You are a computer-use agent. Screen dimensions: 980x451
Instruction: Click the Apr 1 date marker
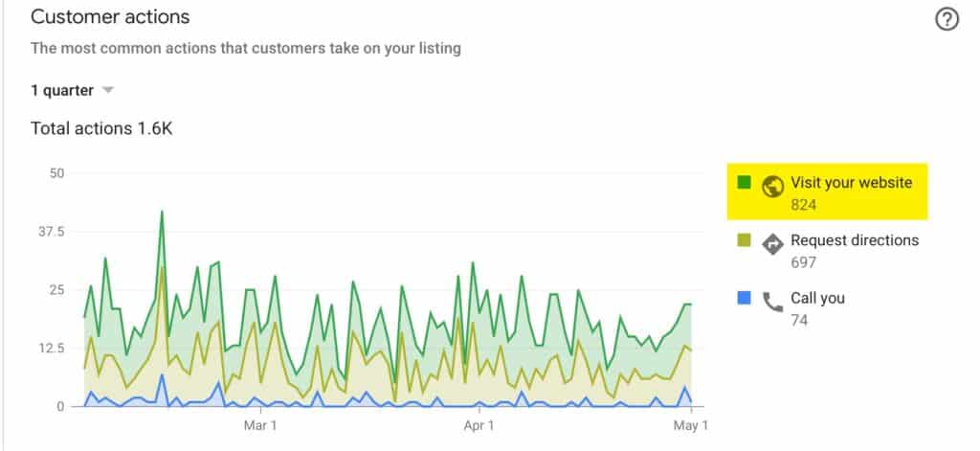click(x=478, y=423)
